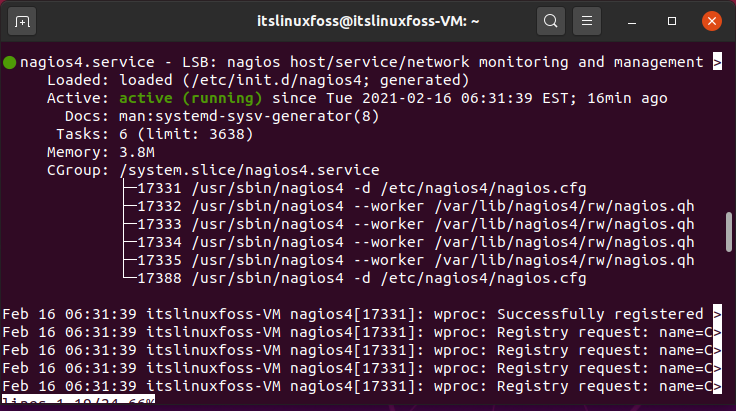736x411 pixels.
Task: Click the /system.slice/nagios4.service CGroup path
Action: point(249,170)
